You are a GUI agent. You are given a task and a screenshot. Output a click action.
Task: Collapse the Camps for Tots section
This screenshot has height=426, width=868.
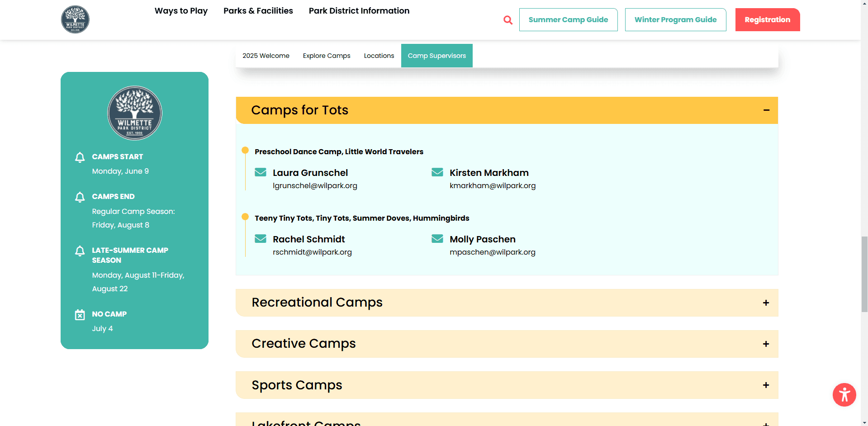tap(766, 110)
